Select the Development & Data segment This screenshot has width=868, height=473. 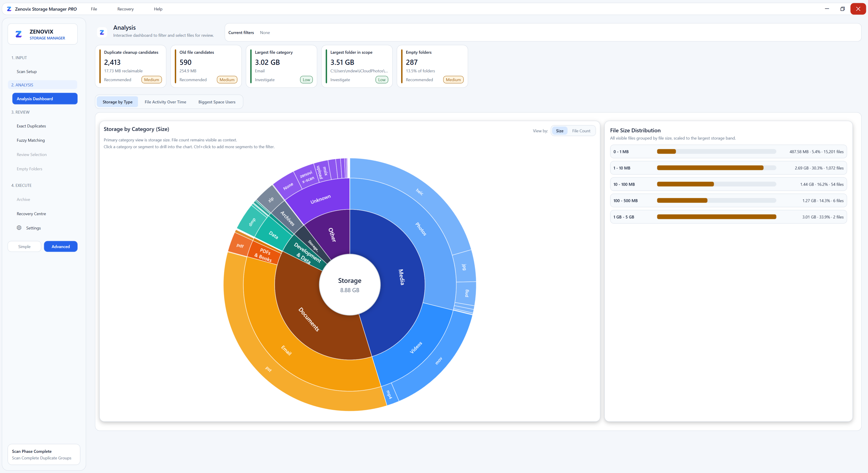coord(307,254)
